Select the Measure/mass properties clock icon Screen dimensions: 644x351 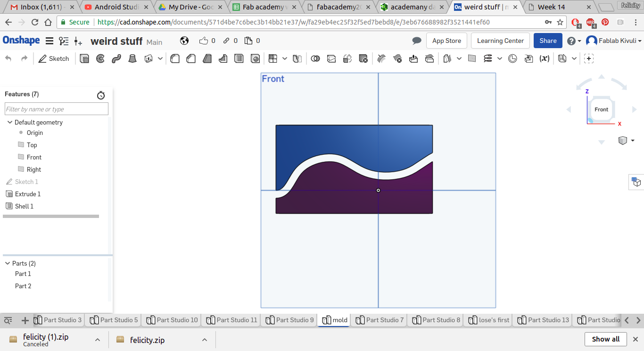click(512, 58)
